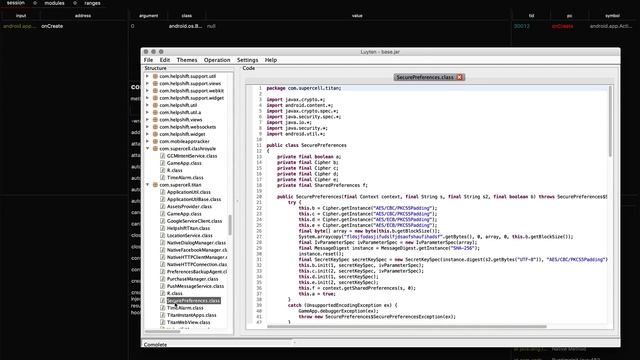
Task: Click the 'tid' column header in background window
Action: pyautogui.click(x=531, y=16)
